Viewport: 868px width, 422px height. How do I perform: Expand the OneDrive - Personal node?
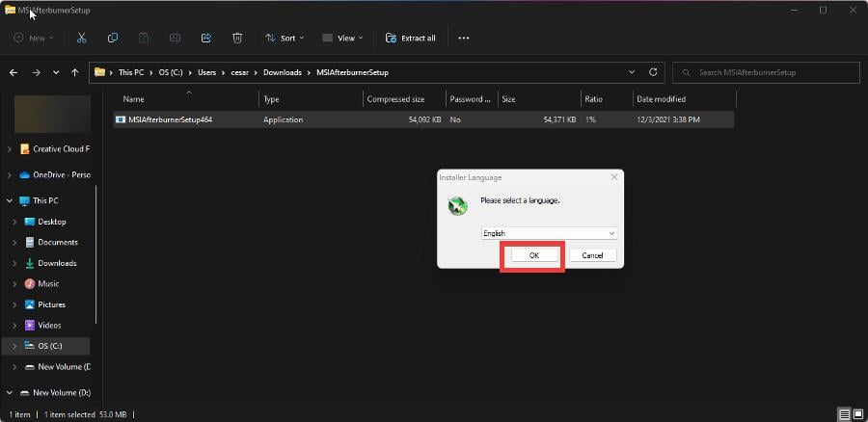10,174
